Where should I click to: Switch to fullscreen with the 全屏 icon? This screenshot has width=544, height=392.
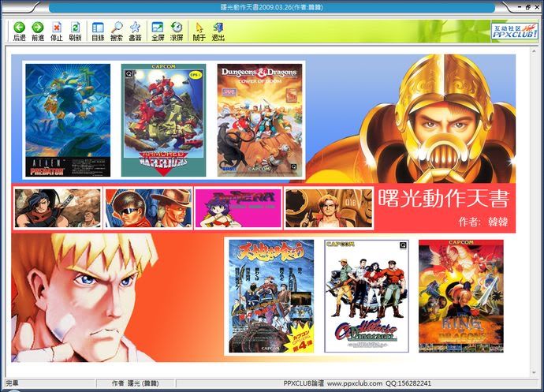tap(158, 27)
